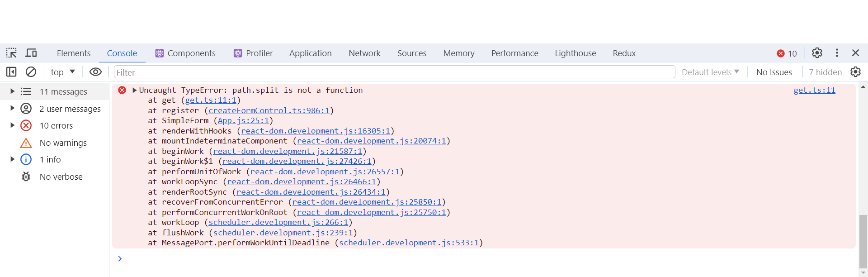Open the get.ts:11:1 stack trace link

(x=211, y=100)
